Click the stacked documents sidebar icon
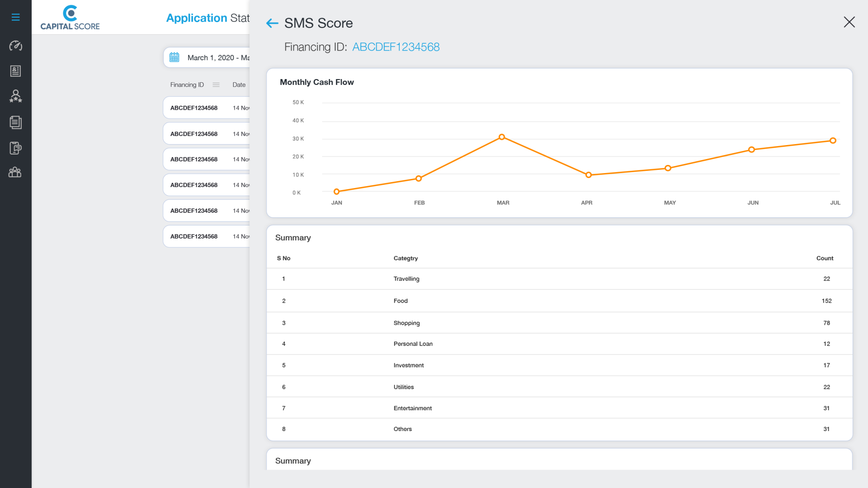The width and height of the screenshot is (868, 488). tap(15, 122)
